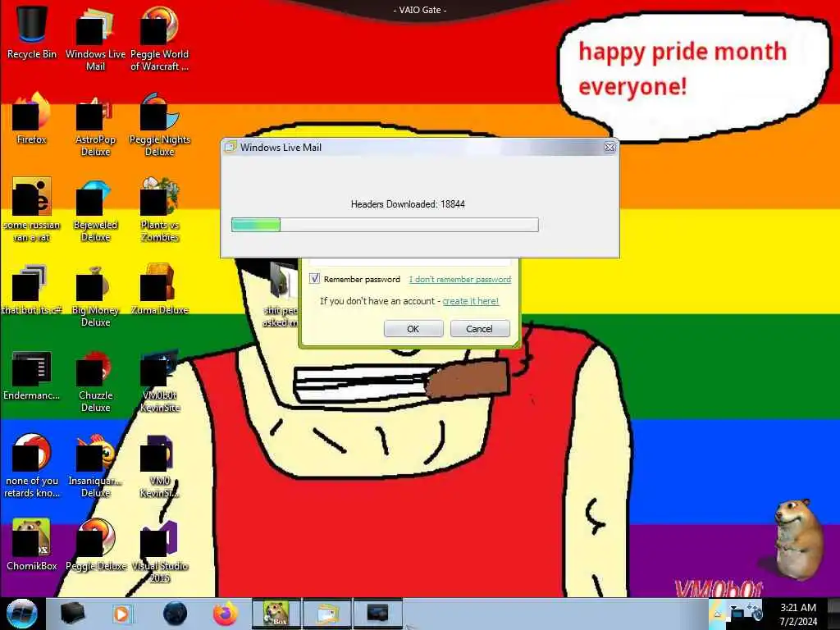Click the headers download progress bar

[385, 225]
